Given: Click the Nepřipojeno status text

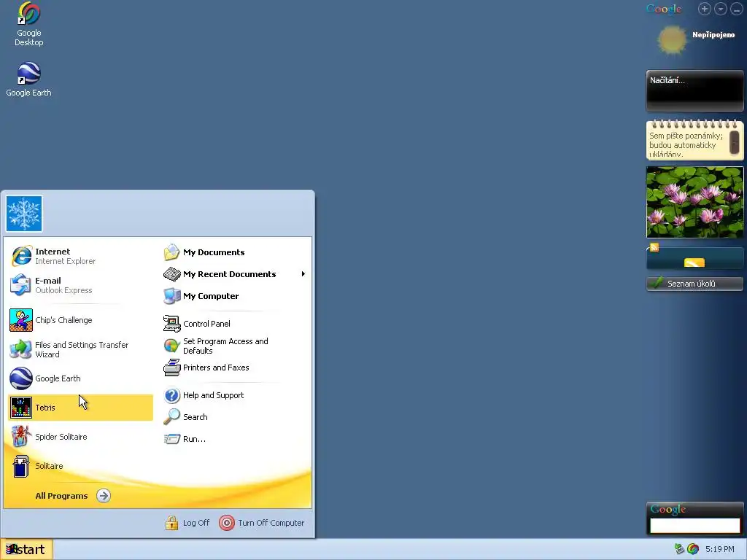Looking at the screenshot, I should coord(713,35).
